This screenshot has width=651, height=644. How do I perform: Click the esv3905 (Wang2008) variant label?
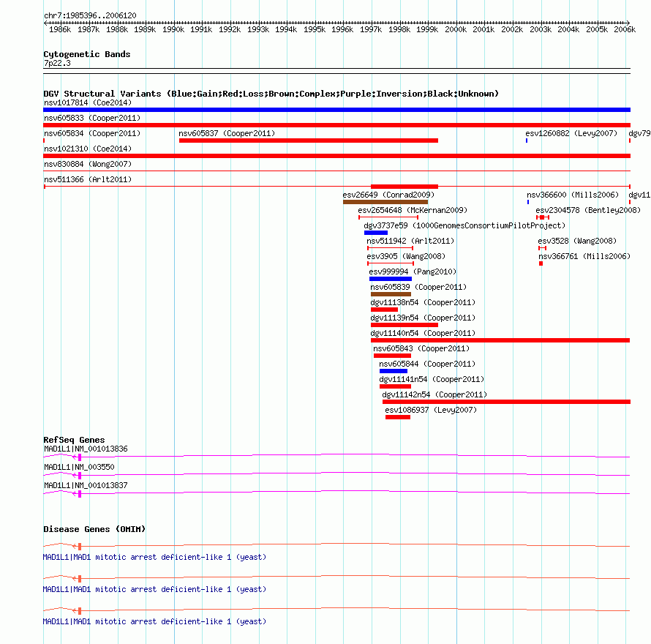click(406, 256)
